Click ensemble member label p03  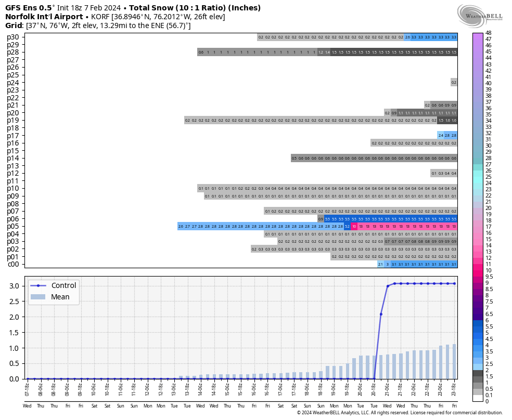coord(13,242)
